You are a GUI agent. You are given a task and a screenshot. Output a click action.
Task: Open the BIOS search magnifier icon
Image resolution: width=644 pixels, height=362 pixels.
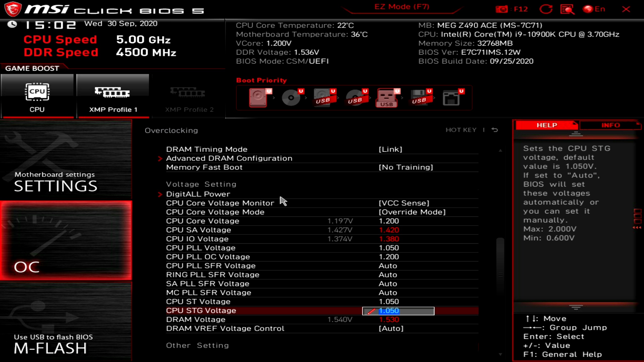coord(567,9)
